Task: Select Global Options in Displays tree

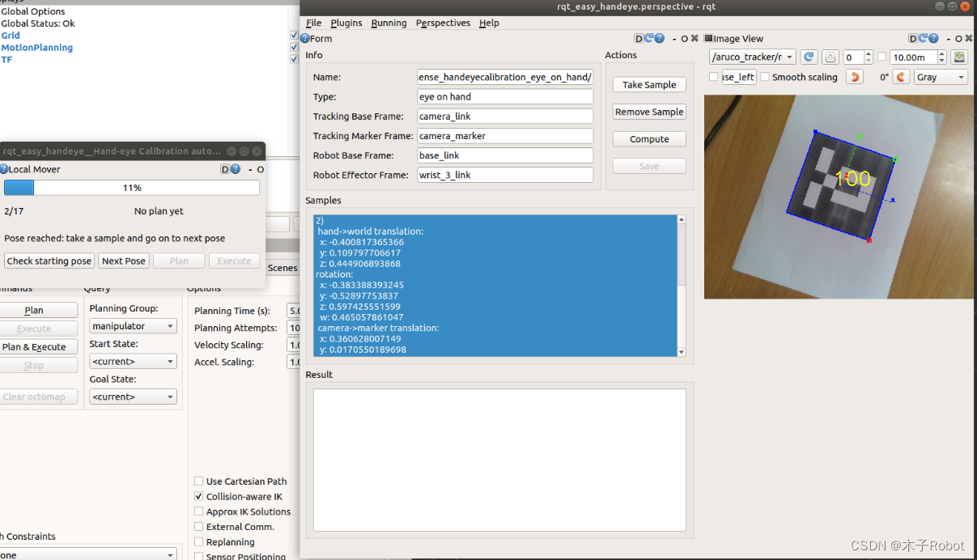Action: (33, 12)
